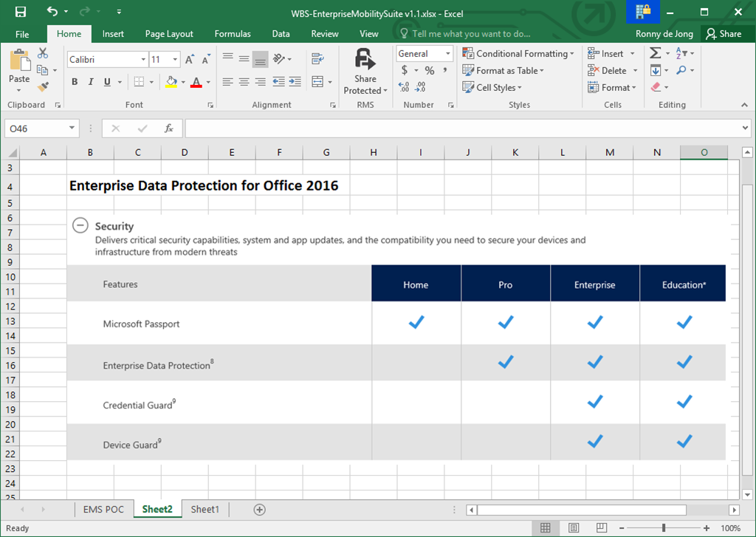Click the Wrap Text icon
The image size is (756, 537).
click(318, 59)
